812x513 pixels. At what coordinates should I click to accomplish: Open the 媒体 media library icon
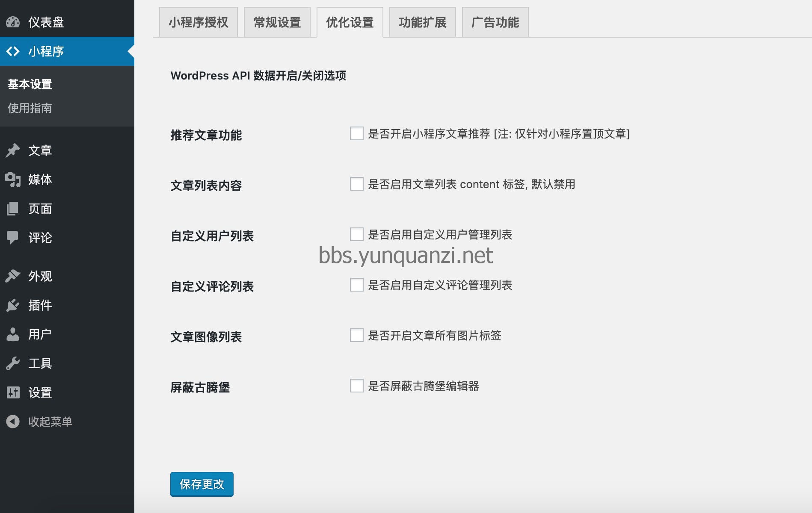[x=13, y=180]
